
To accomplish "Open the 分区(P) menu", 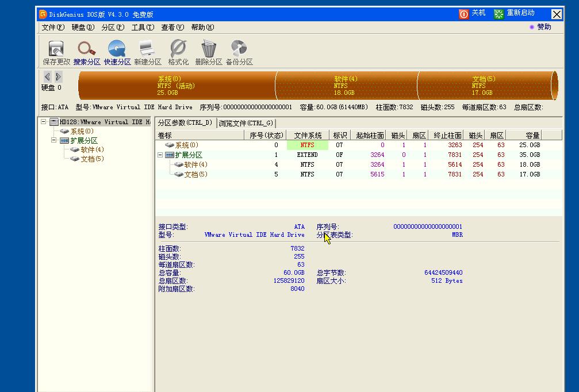I will (113, 28).
